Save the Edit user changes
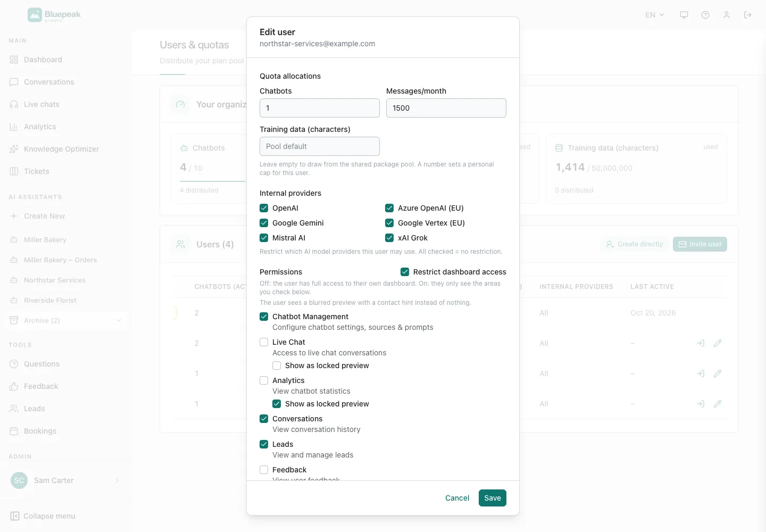Image resolution: width=766 pixels, height=532 pixels. click(493, 498)
